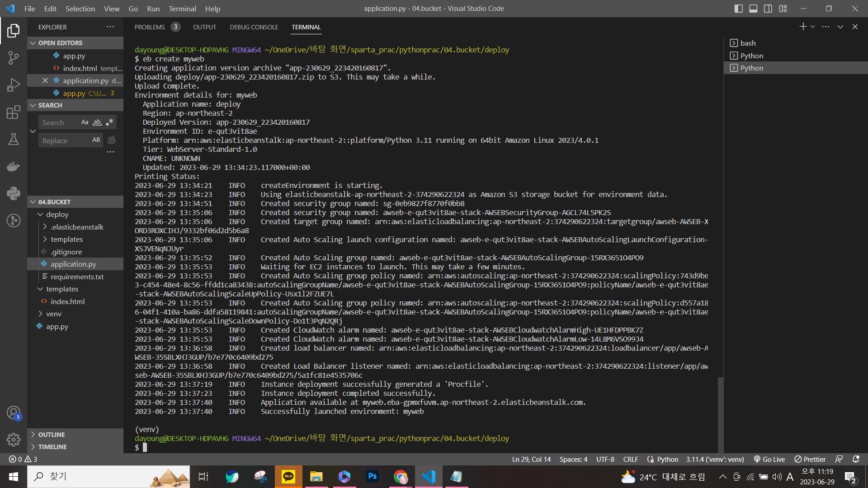This screenshot has width=868, height=488.
Task: Toggle Use Regular Expression in search
Action: coord(109,122)
